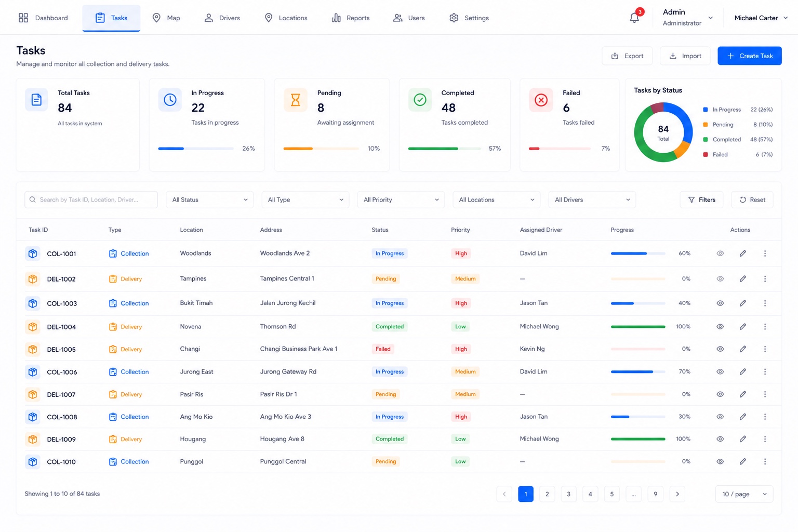Open the Drivers tab
Screen dimensions: 798x532
click(222, 18)
